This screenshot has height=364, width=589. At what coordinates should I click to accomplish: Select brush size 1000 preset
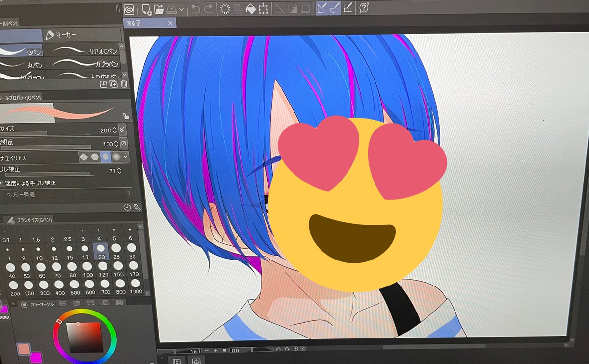pos(135,286)
